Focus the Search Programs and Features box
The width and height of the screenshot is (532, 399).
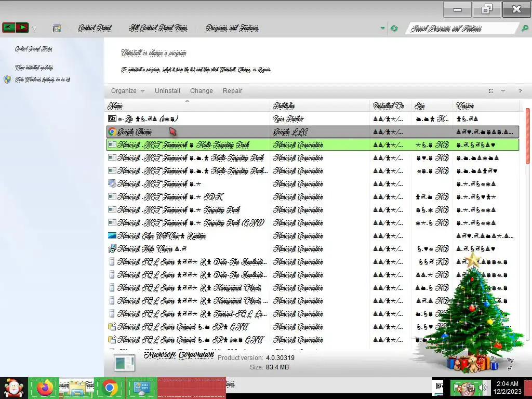click(461, 29)
